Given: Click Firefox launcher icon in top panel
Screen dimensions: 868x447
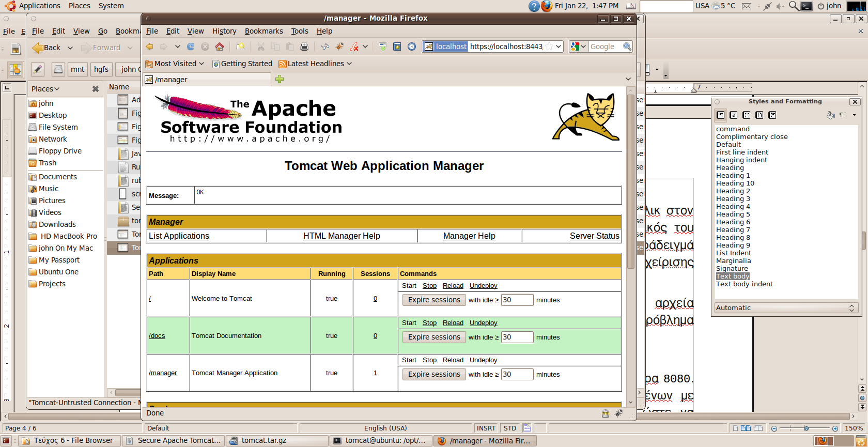Looking at the screenshot, I should [x=547, y=6].
